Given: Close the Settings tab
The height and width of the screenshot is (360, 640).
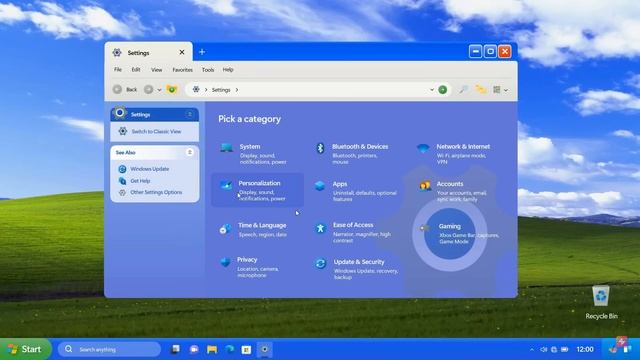Looking at the screenshot, I should 182,52.
